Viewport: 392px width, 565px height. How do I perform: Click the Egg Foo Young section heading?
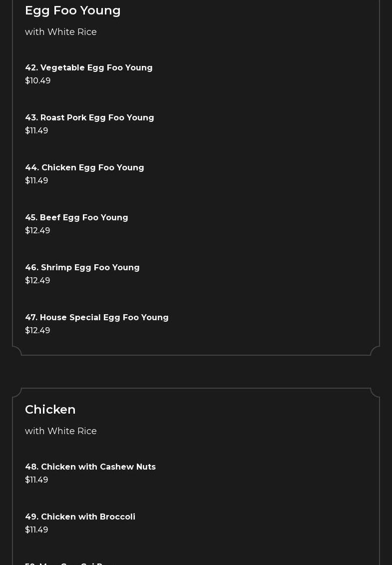pyautogui.click(x=73, y=10)
